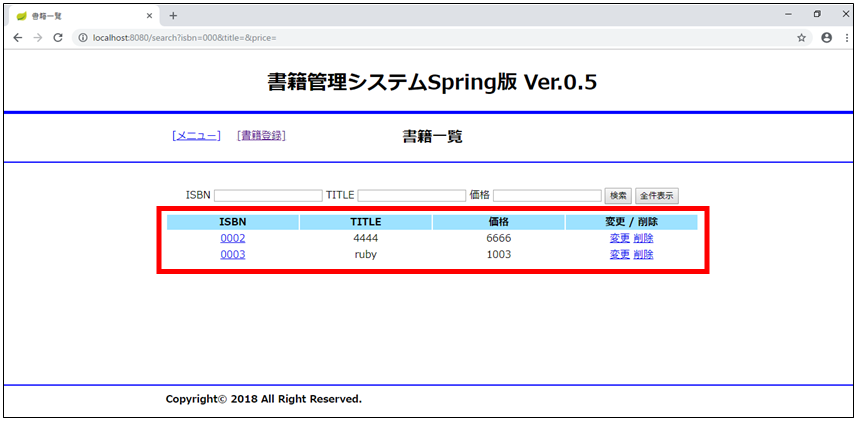Open the メニュー link
Viewport: 858px width, 421px height.
[x=196, y=136]
